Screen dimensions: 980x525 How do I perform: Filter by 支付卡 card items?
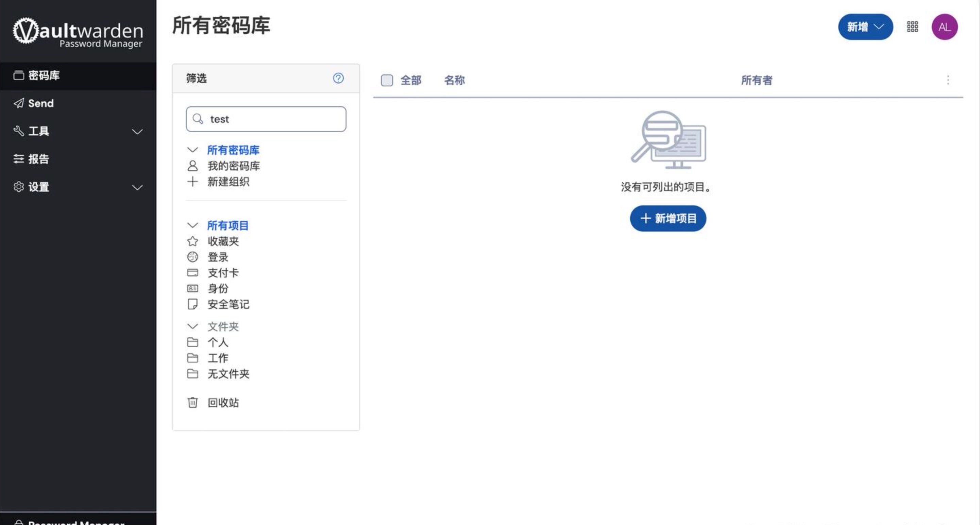click(x=223, y=273)
